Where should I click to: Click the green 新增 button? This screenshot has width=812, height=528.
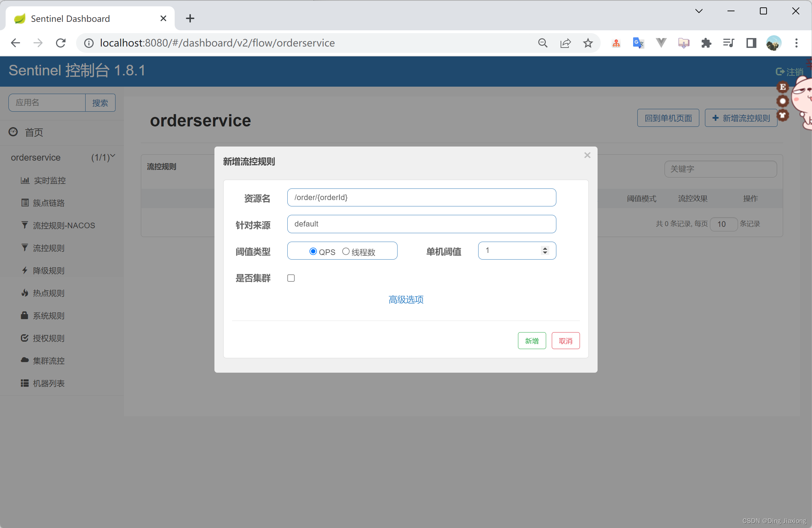point(532,341)
